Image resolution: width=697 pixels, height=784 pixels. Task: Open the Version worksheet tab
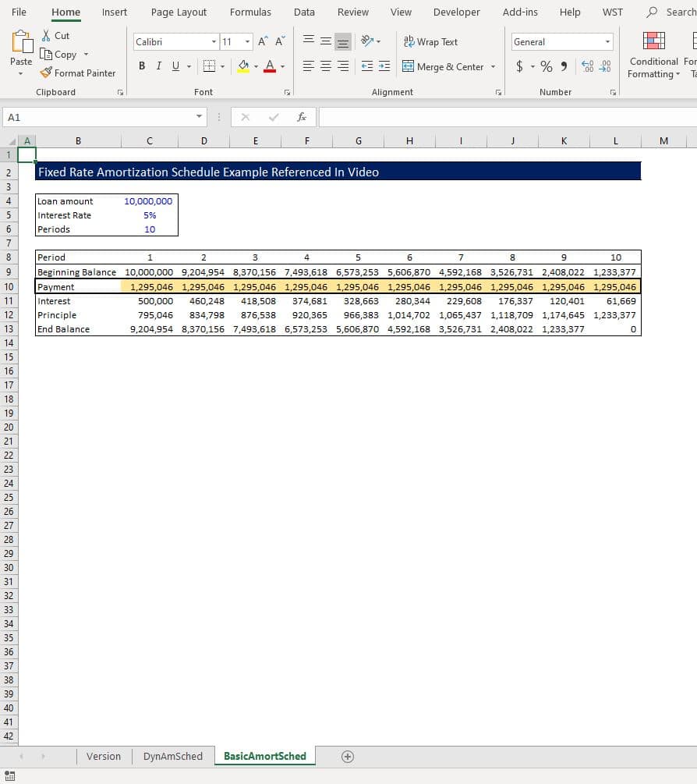(104, 756)
